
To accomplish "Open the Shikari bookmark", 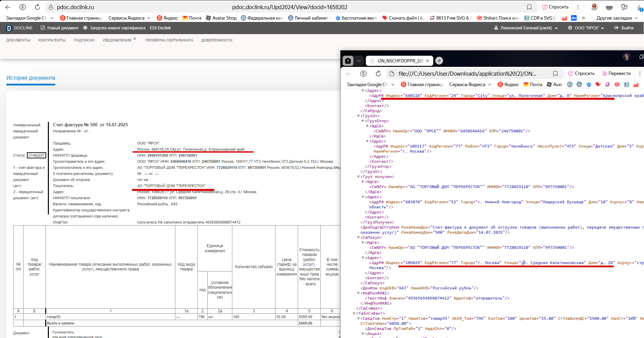I will pyautogui.click(x=498, y=18).
